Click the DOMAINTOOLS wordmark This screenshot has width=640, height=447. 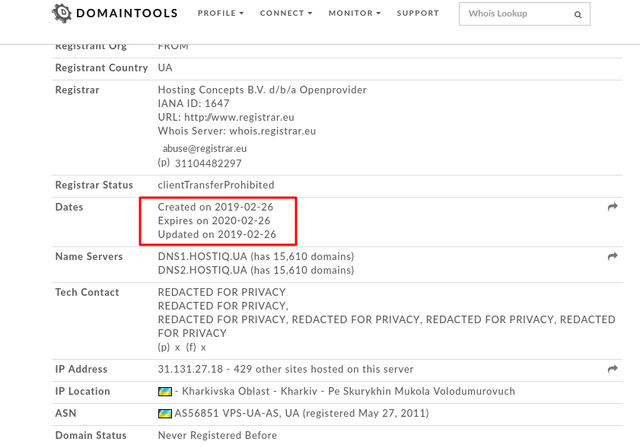pos(127,13)
